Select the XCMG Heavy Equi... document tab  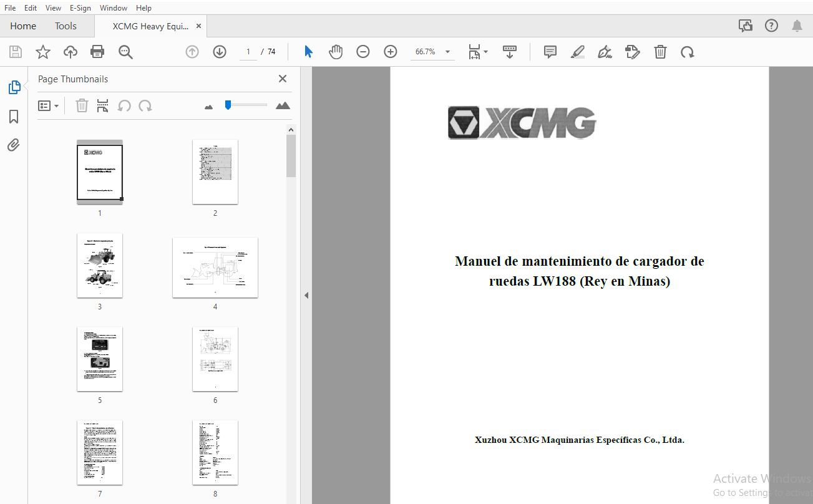pos(150,26)
